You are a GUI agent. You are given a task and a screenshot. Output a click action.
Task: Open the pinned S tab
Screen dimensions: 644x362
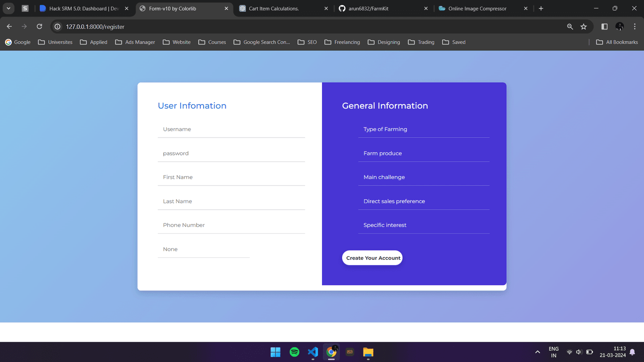click(25, 8)
